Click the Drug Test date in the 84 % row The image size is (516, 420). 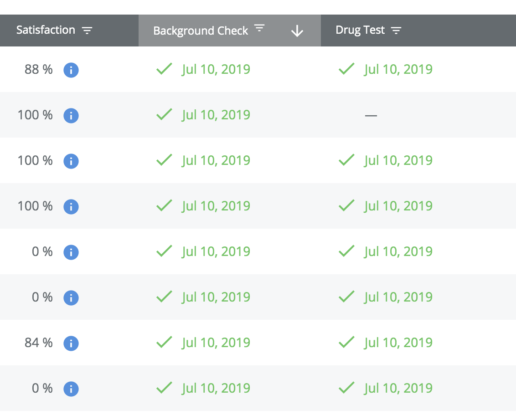click(x=398, y=343)
